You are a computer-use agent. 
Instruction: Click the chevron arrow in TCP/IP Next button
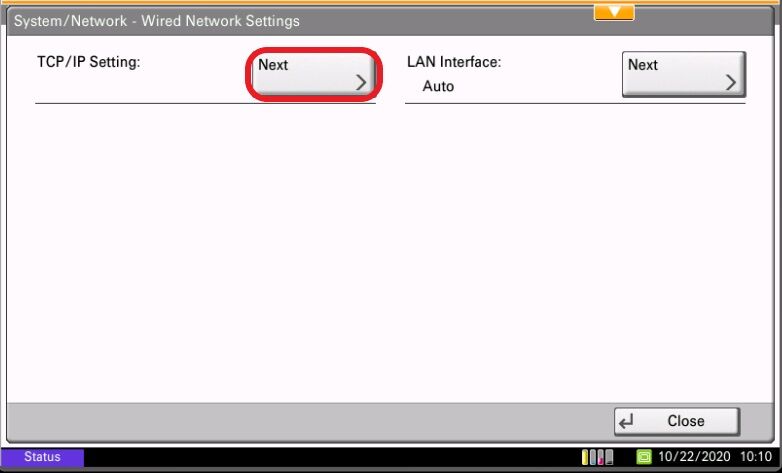pyautogui.click(x=361, y=82)
